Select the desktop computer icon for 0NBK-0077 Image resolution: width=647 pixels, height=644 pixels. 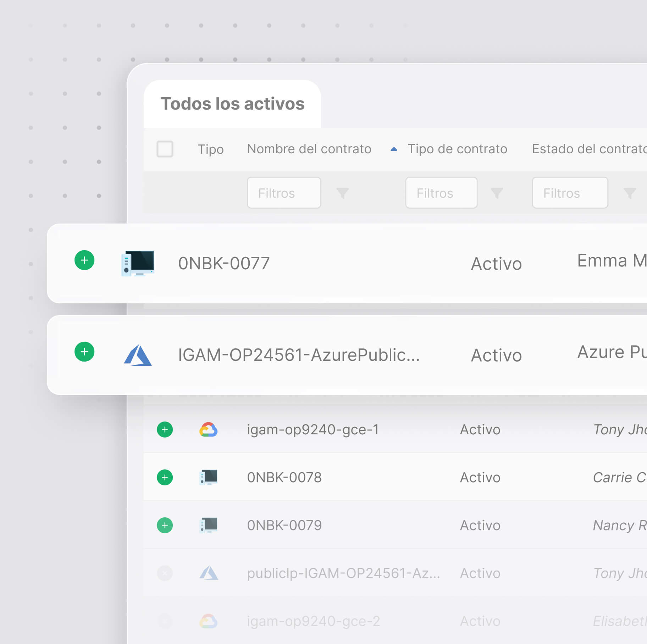pos(138,263)
